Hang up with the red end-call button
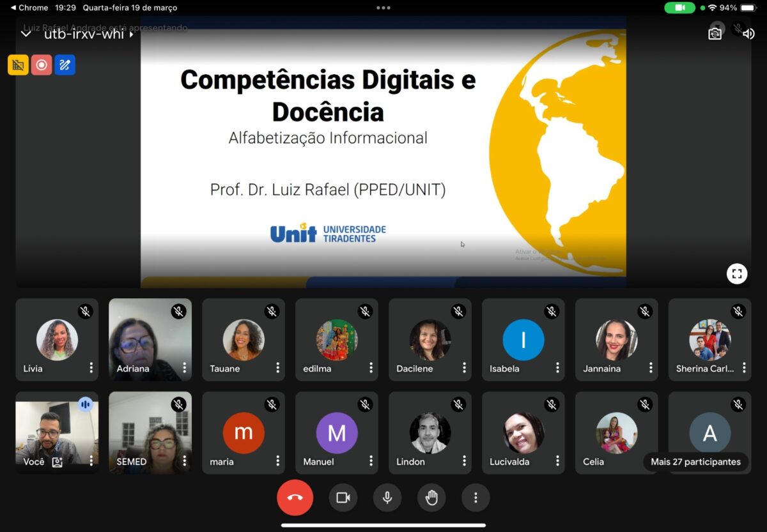767x532 pixels. click(x=295, y=498)
